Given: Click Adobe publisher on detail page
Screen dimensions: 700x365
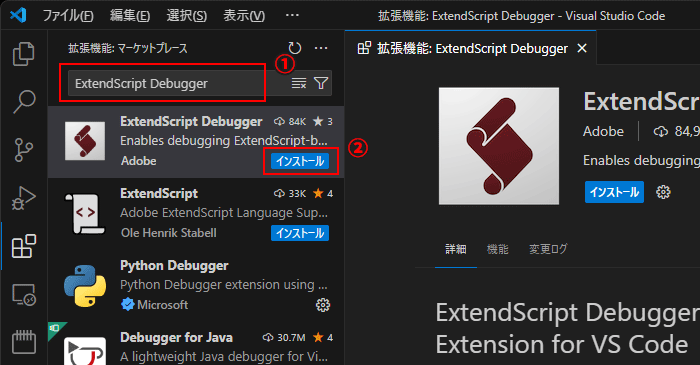Looking at the screenshot, I should coord(603,131).
